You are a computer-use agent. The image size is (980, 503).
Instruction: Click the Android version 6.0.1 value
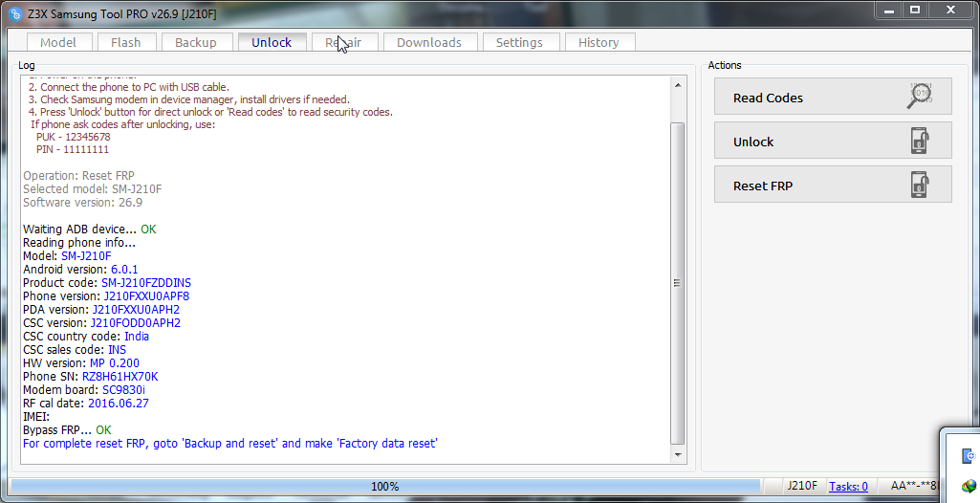click(x=124, y=270)
